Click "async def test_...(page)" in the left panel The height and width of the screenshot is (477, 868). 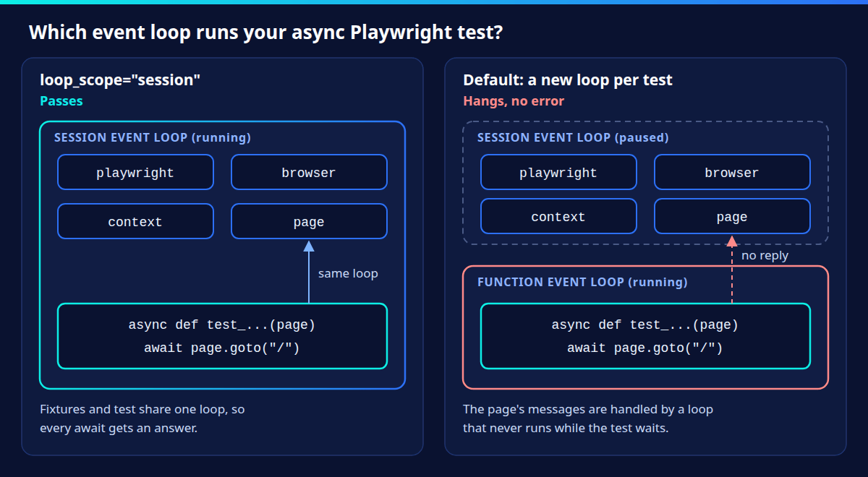pyautogui.click(x=222, y=325)
